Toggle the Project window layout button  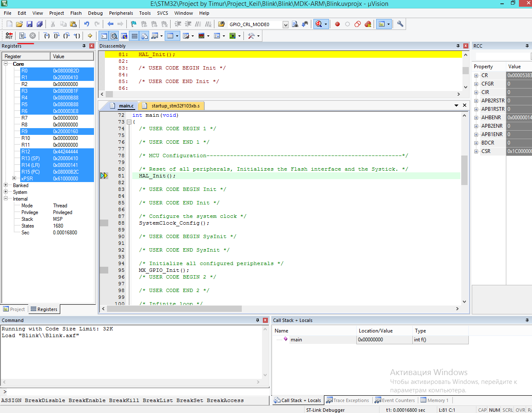pyautogui.click(x=382, y=24)
